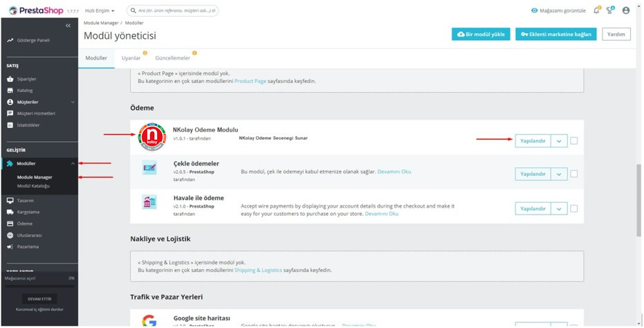This screenshot has height=328, width=644.
Task: Check the Havale ile ödeme checkbox
Action: (x=574, y=208)
